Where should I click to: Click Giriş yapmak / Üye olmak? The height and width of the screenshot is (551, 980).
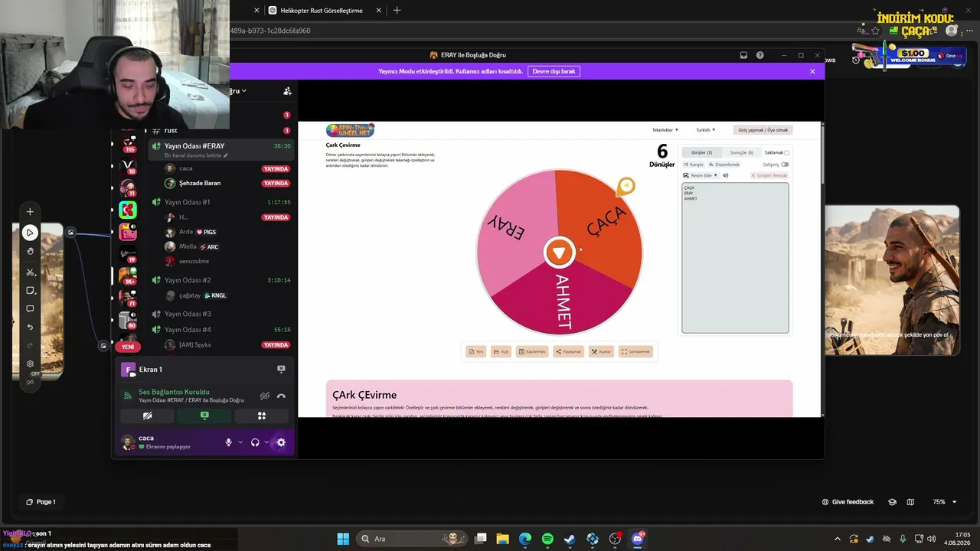coord(763,130)
